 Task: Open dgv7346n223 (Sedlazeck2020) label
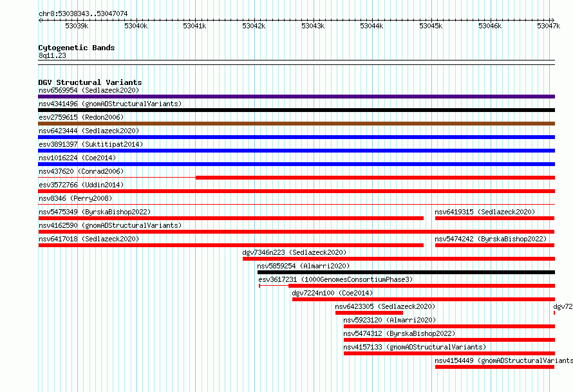coord(294,252)
